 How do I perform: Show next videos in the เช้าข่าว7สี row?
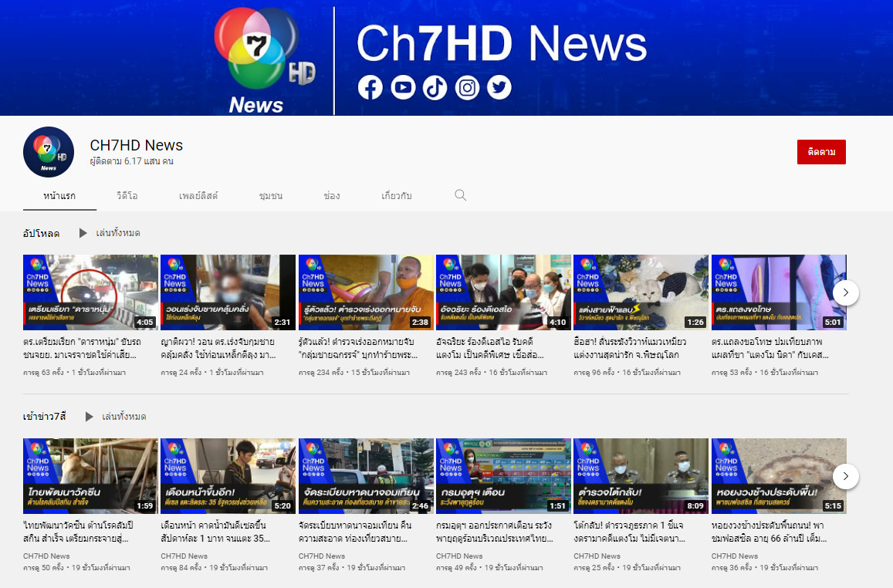pyautogui.click(x=846, y=476)
